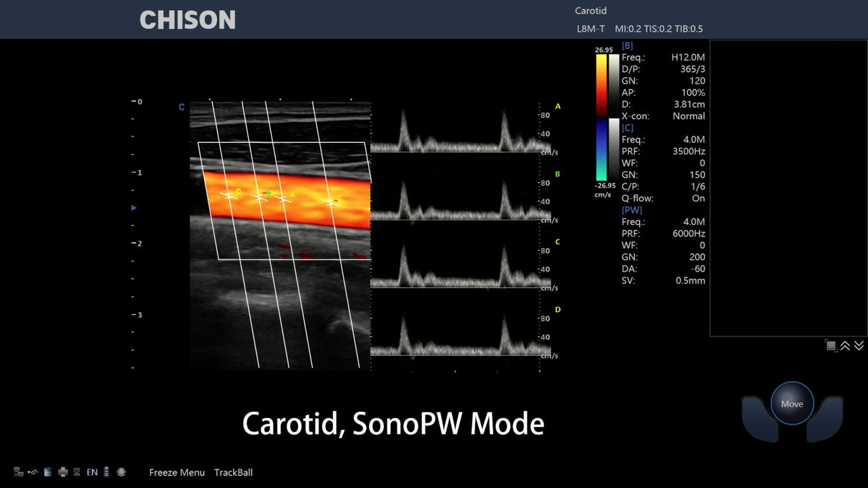This screenshot has height=488, width=868.
Task: Click the network connection status icon
Action: (x=19, y=472)
